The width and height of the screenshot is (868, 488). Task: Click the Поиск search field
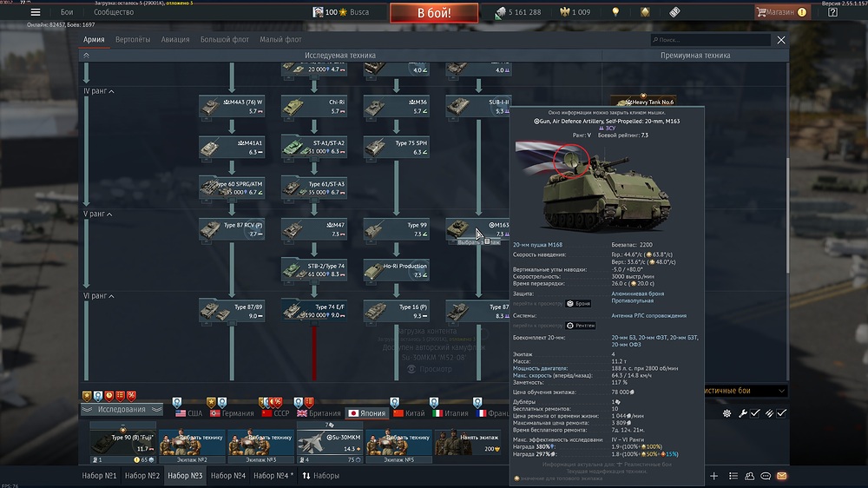pos(711,40)
